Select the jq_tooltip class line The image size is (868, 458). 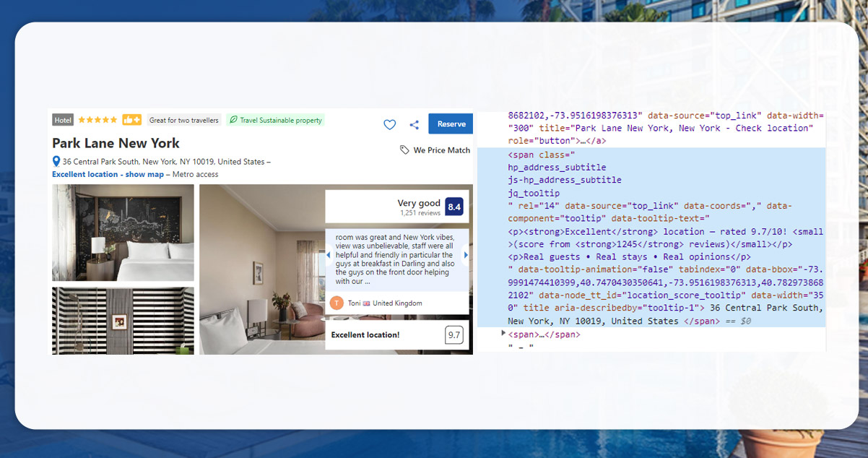(534, 193)
